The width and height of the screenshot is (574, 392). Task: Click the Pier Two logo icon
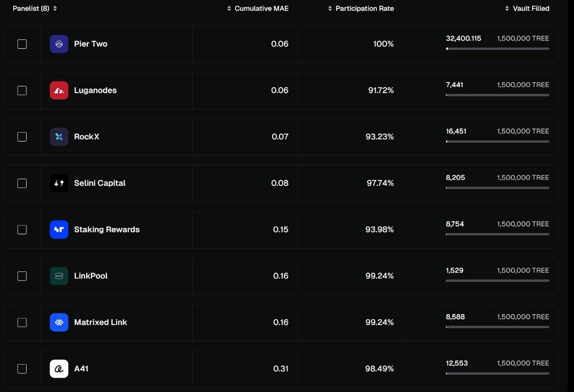tap(59, 44)
